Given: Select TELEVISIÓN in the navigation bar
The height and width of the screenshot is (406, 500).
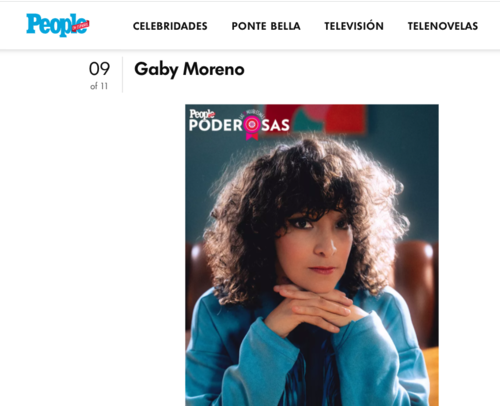Looking at the screenshot, I should pos(354,26).
